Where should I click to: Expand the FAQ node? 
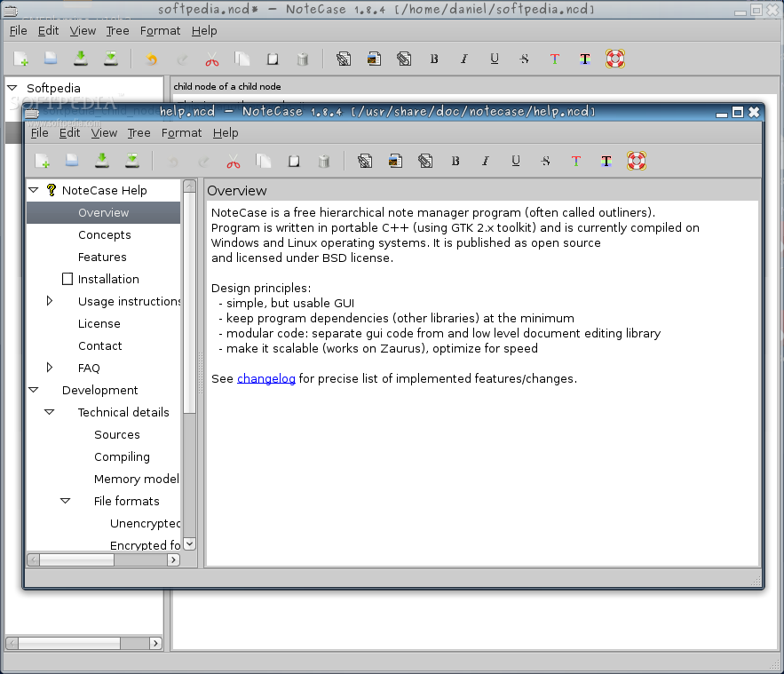[50, 368]
